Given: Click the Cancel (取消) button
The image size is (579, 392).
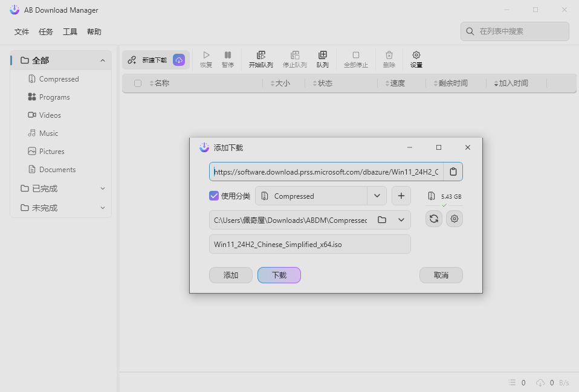Looking at the screenshot, I should click(441, 275).
